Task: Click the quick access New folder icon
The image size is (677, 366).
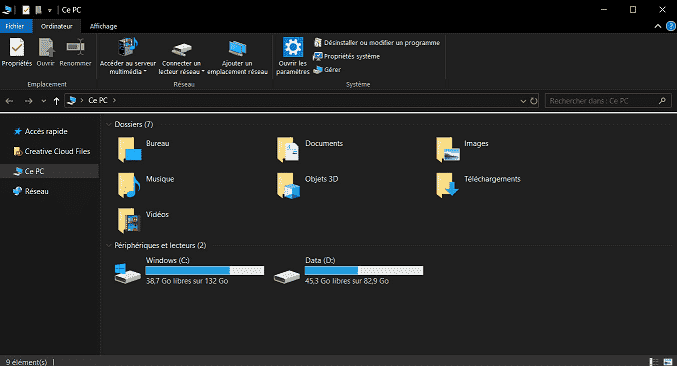Action: [38, 9]
